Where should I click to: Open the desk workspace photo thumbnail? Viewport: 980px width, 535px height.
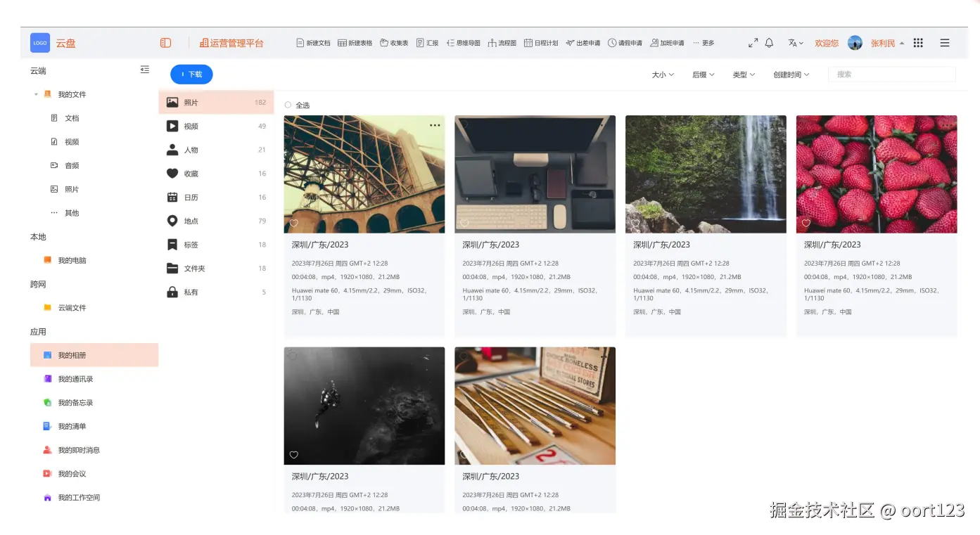click(x=535, y=174)
